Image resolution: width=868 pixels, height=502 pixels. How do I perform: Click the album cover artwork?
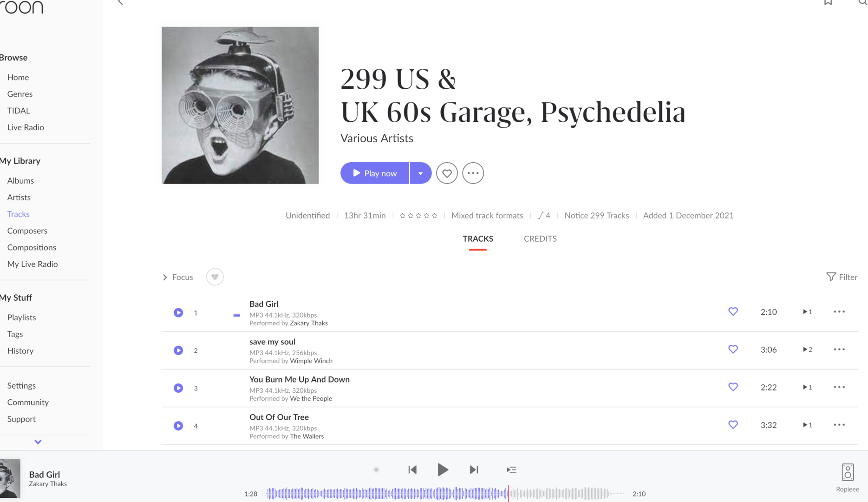click(240, 105)
